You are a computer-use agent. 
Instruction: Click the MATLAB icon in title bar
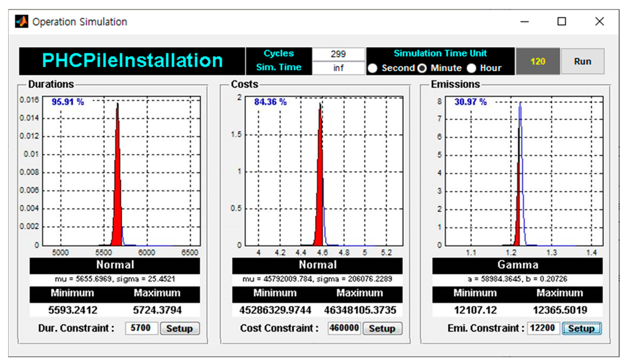[x=22, y=22]
